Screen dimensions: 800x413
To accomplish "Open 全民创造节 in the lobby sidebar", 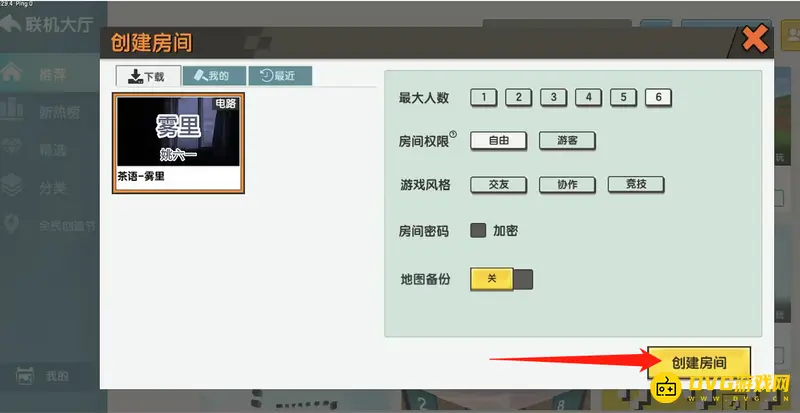I will click(49, 225).
